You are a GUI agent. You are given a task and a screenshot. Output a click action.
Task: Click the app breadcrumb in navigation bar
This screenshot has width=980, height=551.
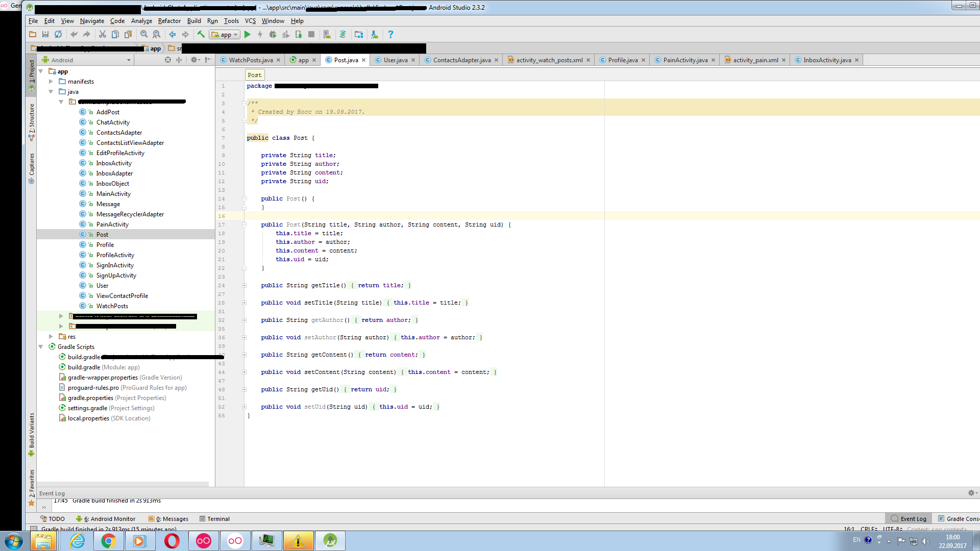152,48
